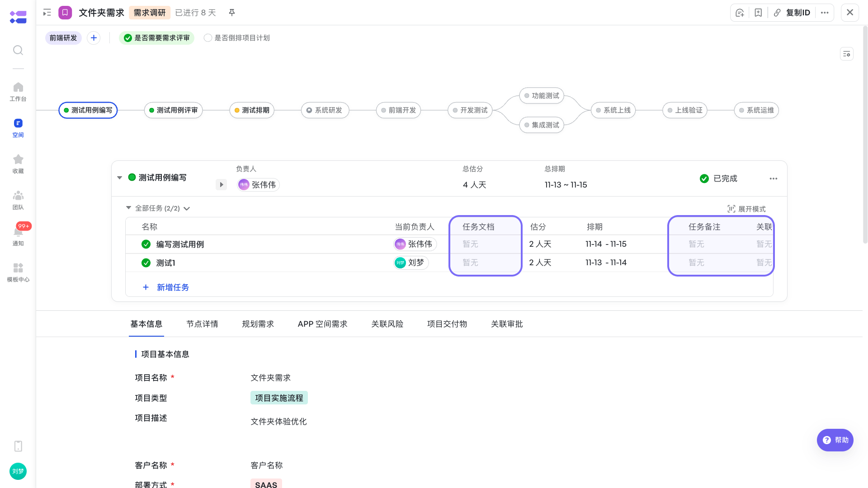Select the 测试排期 workflow node
Screen dimensions: 868x488
252,110
